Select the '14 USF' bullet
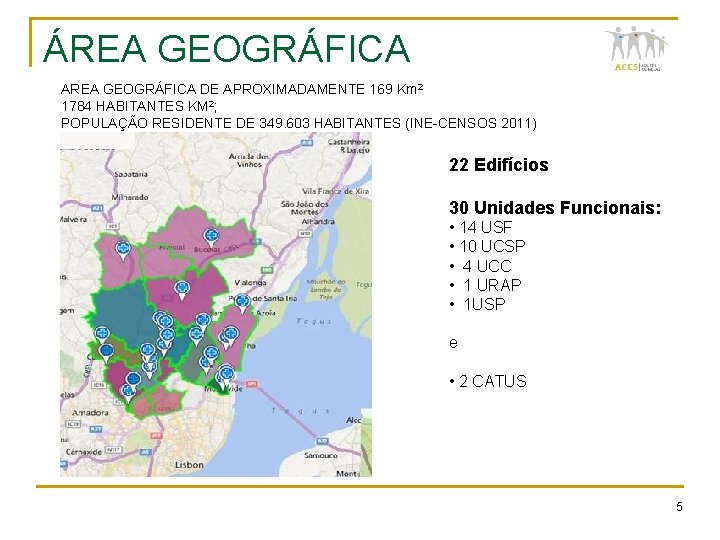Viewport: 720px width, 540px height. 481,227
